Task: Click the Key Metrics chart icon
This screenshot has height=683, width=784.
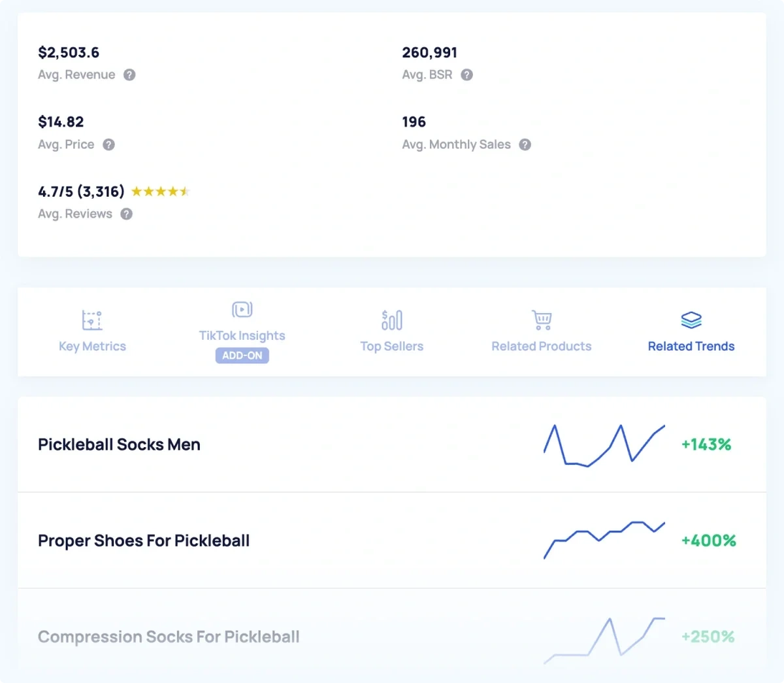Action: click(91, 320)
